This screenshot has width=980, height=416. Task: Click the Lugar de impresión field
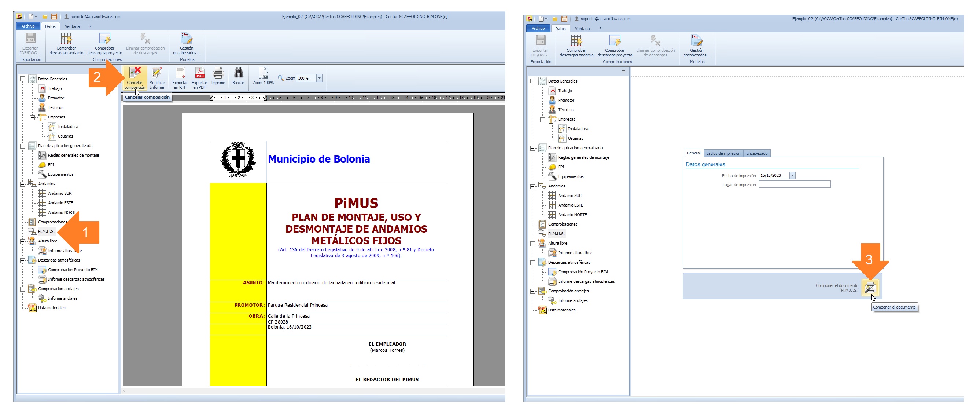[x=795, y=185]
